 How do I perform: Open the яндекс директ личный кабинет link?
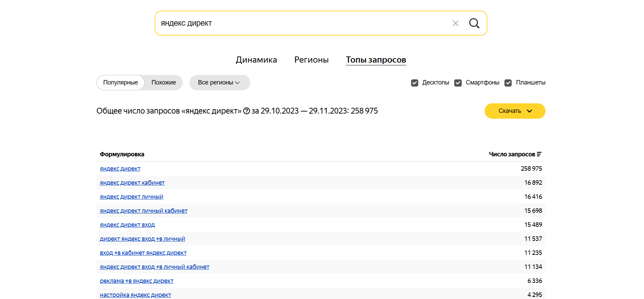(144, 211)
